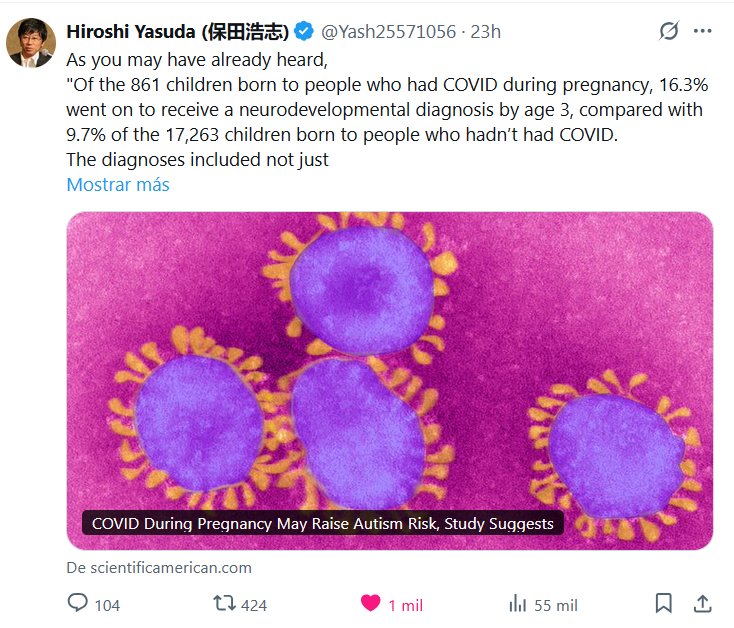Click the blue verified checkmark badge
Viewport: 734px width, 628px height.
[x=303, y=32]
